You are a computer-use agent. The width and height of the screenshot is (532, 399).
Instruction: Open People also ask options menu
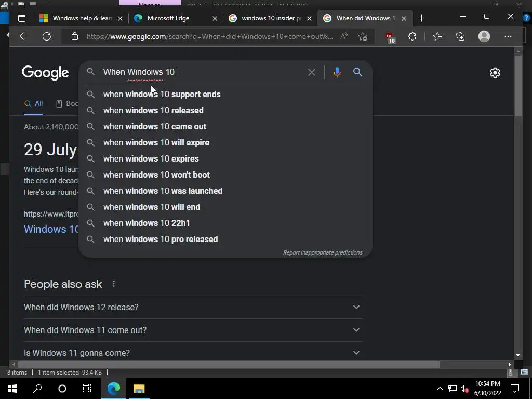(114, 284)
